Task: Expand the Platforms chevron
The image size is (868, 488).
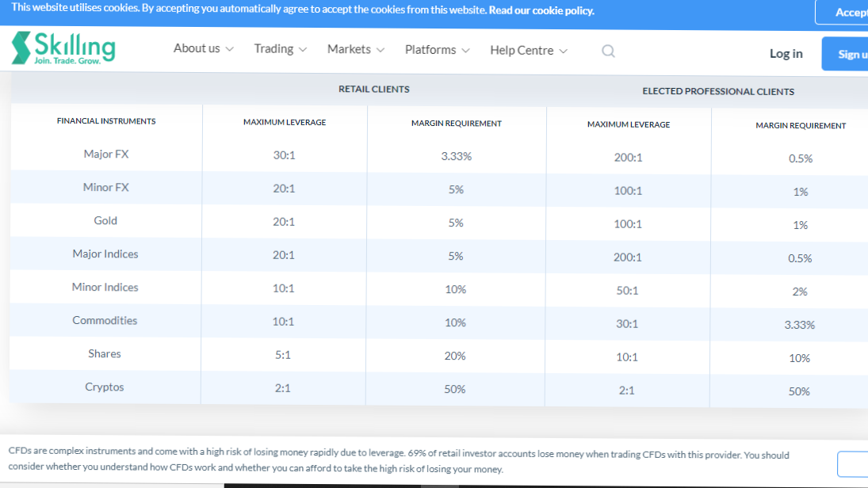Action: (x=465, y=51)
